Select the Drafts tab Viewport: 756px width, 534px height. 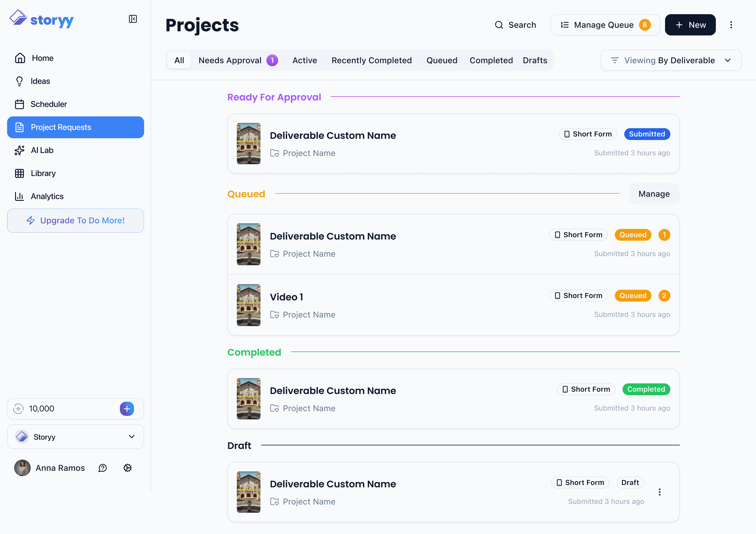[x=535, y=60]
